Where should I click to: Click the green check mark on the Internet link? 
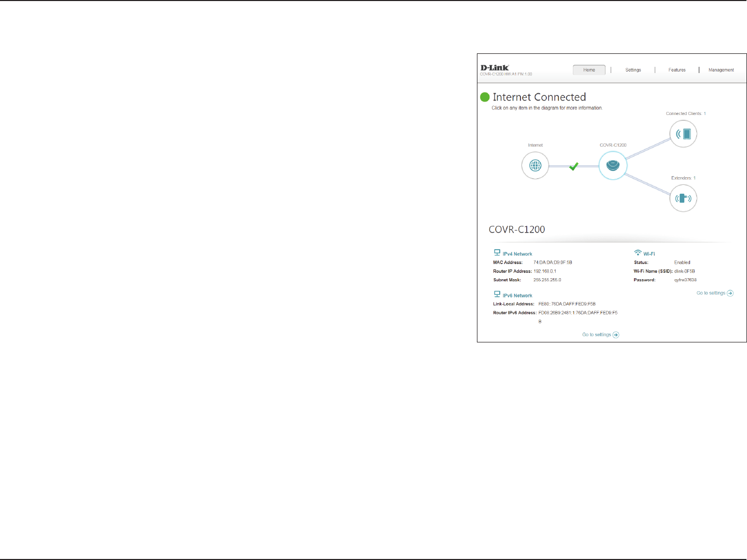573,166
